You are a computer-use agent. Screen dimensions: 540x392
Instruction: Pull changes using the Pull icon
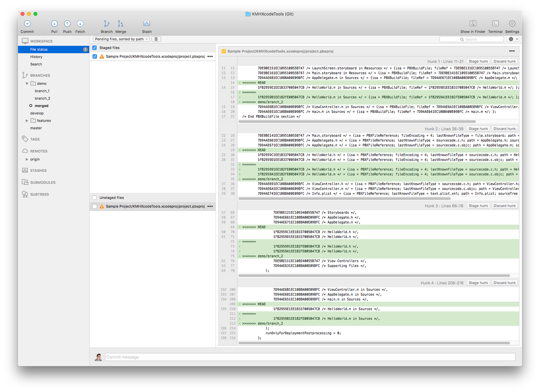pos(54,24)
